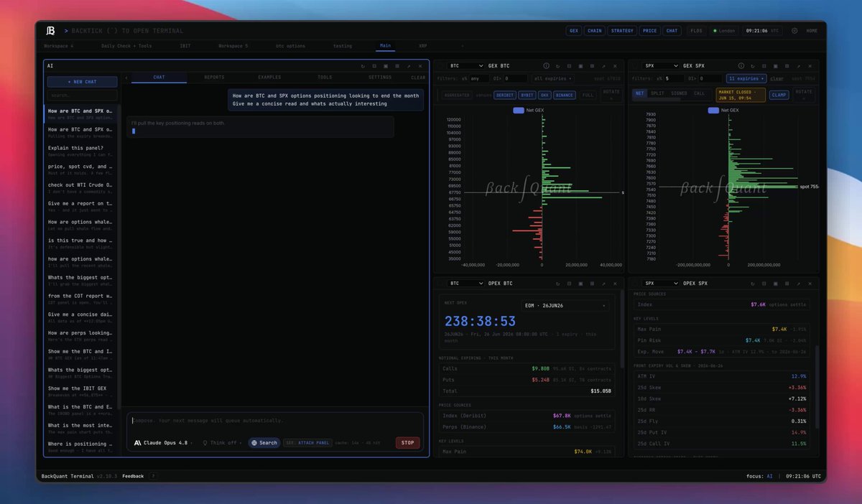Screen dimensions: 862x504
Task: Toggle FULL view in GEX BTC
Action: coord(588,95)
